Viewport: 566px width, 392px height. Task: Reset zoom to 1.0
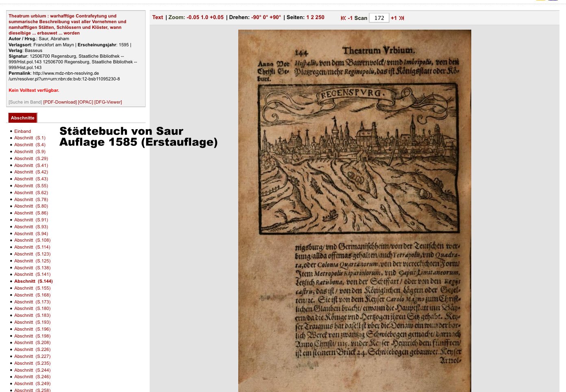[205, 17]
